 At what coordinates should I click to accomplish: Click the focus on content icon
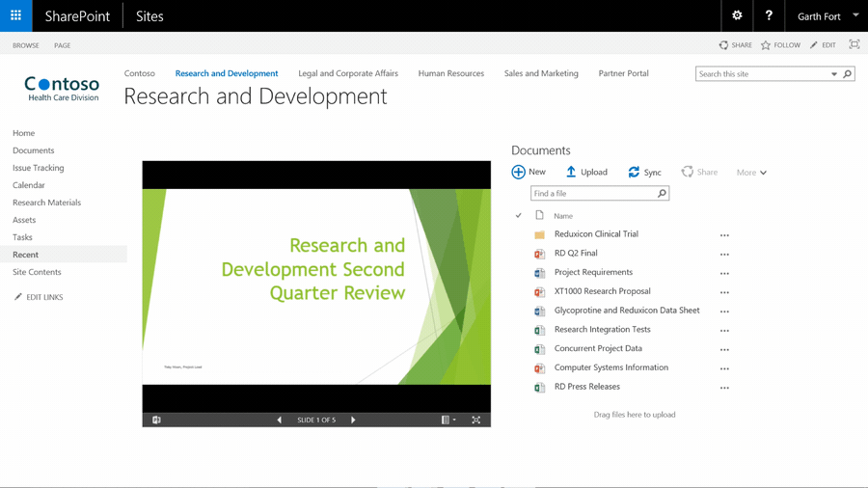point(854,44)
